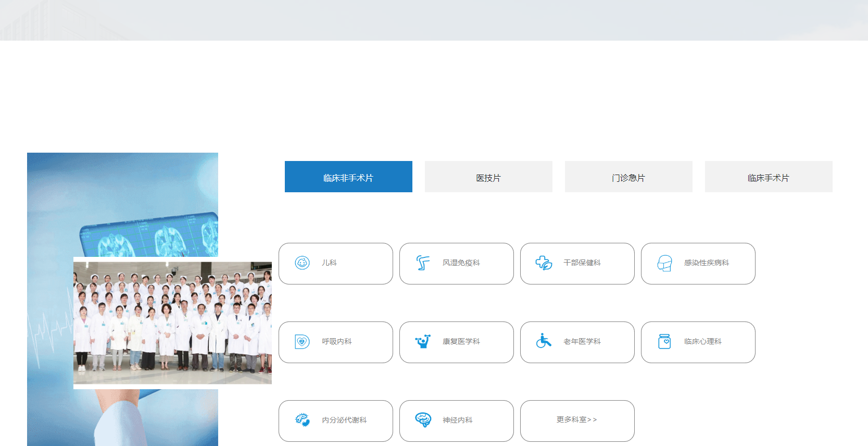Image resolution: width=868 pixels, height=446 pixels.
Task: Click the brain icon for 神经内科
Action: (x=423, y=419)
